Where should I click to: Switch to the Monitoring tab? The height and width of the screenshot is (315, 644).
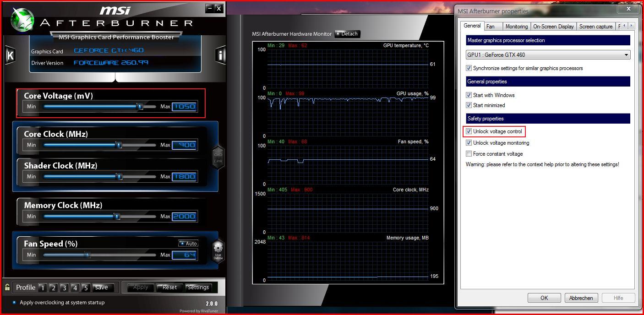coord(517,27)
